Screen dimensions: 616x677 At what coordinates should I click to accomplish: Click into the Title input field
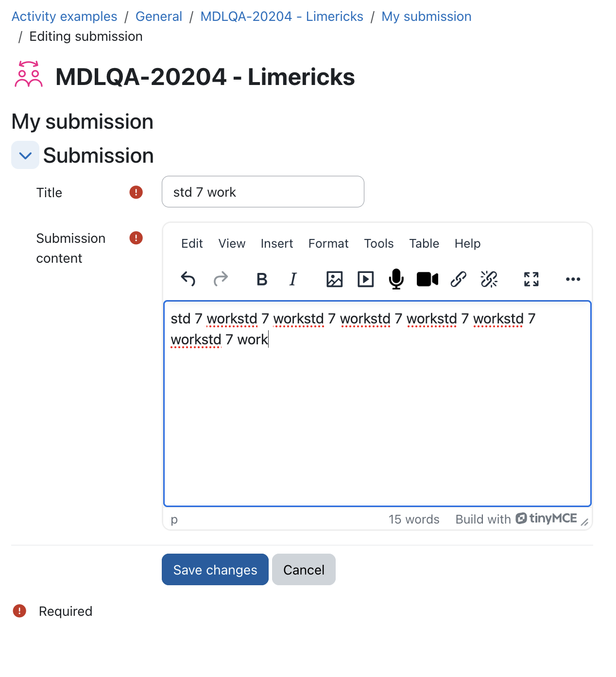coord(263,192)
